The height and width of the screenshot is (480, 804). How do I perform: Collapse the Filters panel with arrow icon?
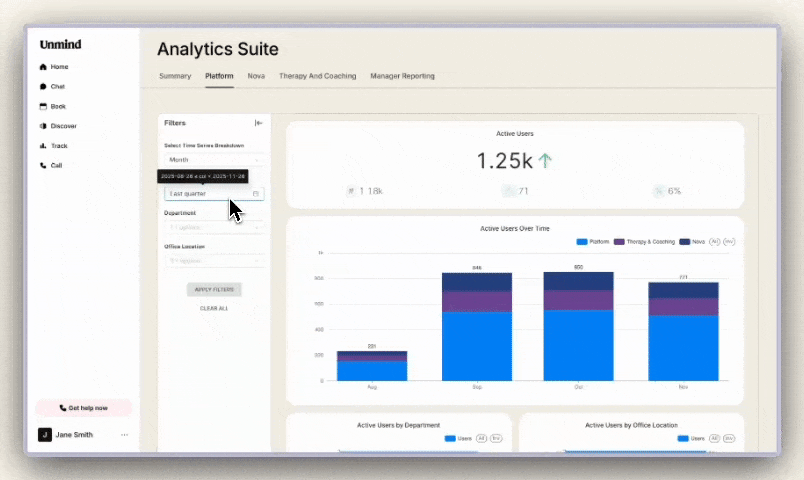pos(259,123)
